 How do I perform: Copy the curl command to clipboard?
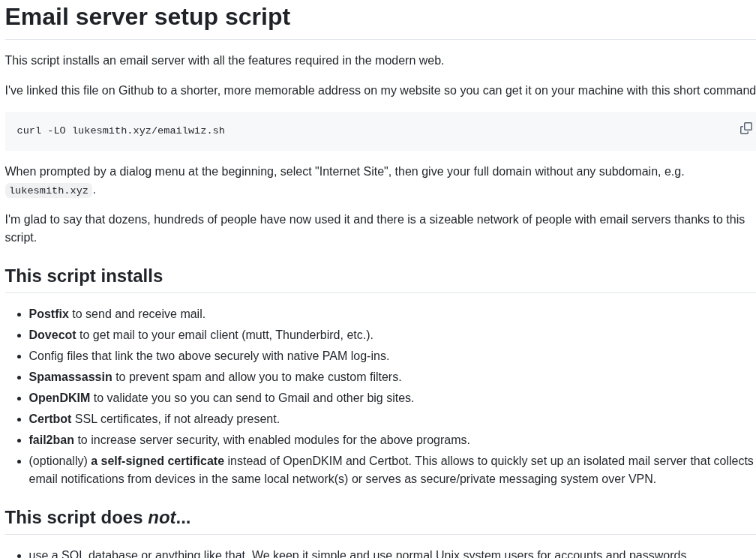pos(745,128)
